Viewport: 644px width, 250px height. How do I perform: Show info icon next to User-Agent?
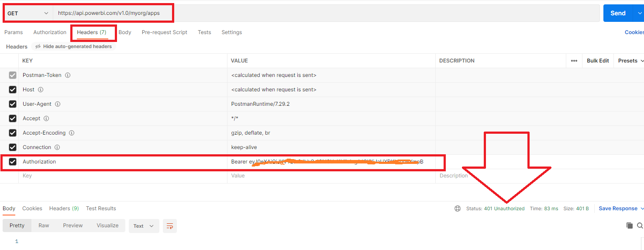pos(58,104)
